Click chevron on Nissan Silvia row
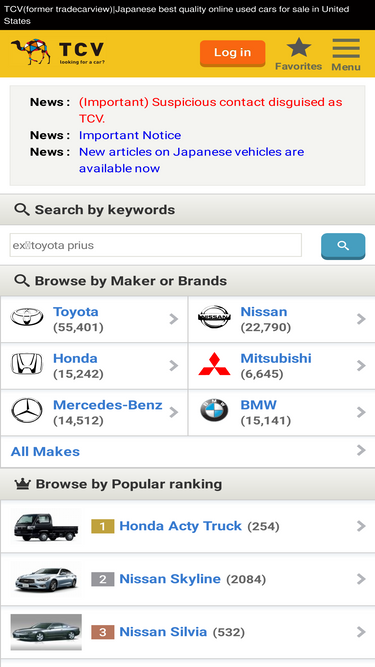The width and height of the screenshot is (375, 667). [x=361, y=632]
